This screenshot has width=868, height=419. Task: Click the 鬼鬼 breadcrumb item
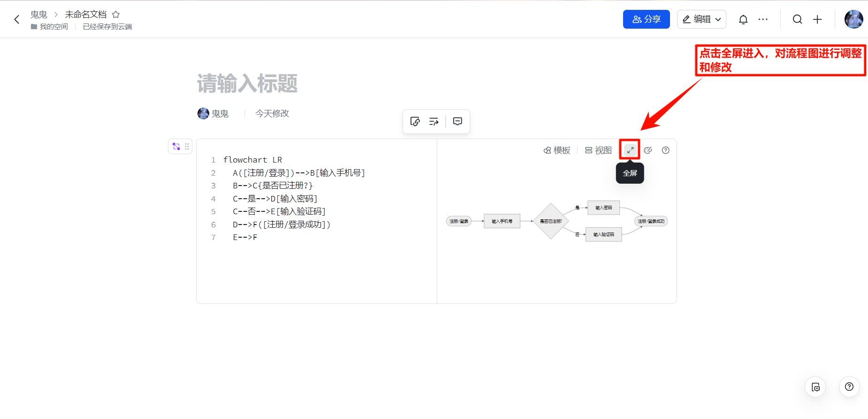[x=38, y=15]
